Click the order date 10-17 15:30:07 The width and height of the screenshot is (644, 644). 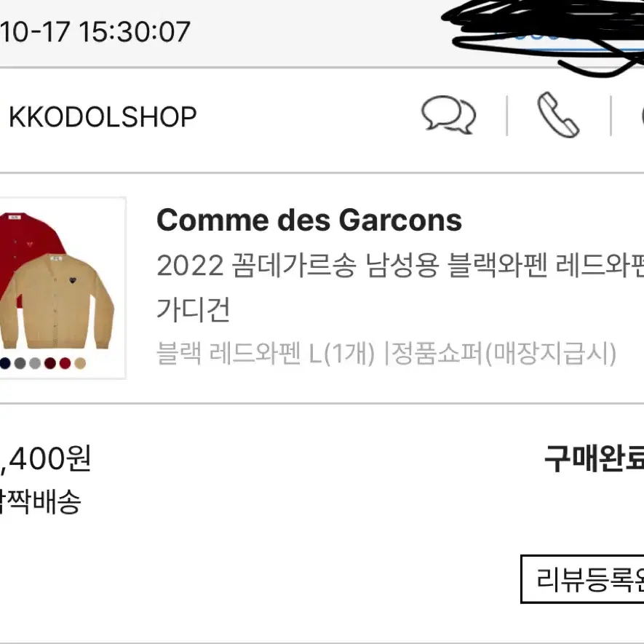[x=95, y=31]
